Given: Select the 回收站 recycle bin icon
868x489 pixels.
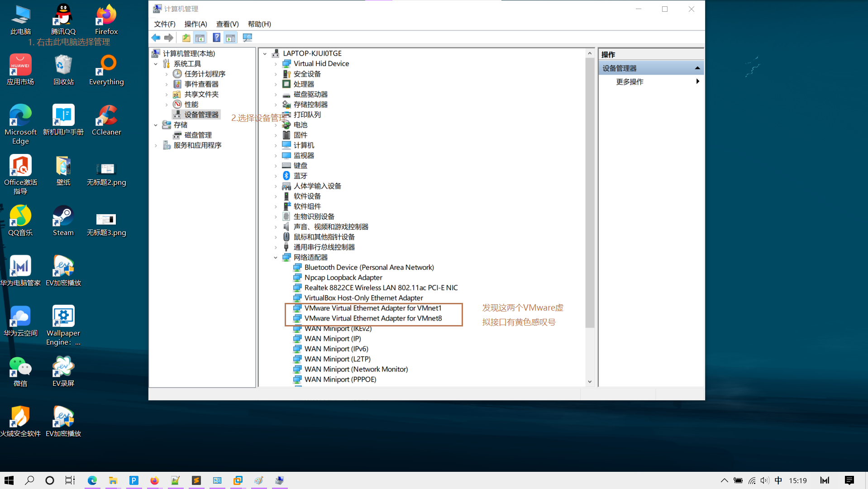Looking at the screenshot, I should (x=63, y=70).
